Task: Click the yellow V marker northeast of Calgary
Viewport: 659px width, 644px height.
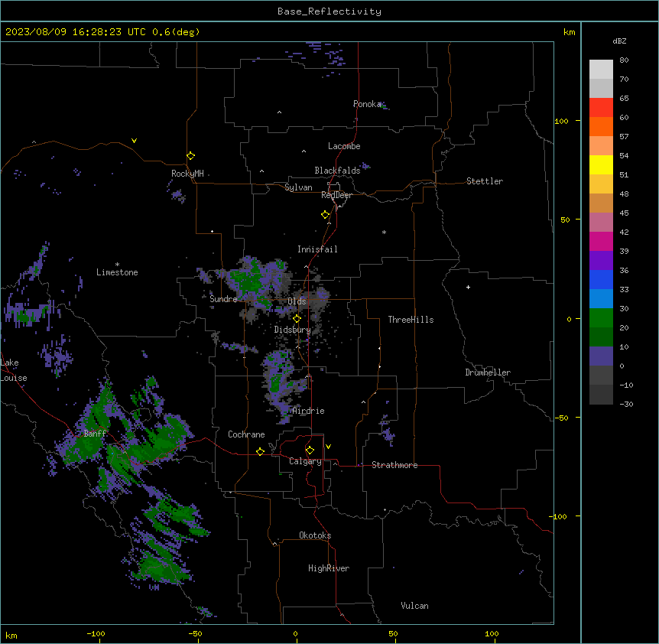Action: tap(328, 447)
